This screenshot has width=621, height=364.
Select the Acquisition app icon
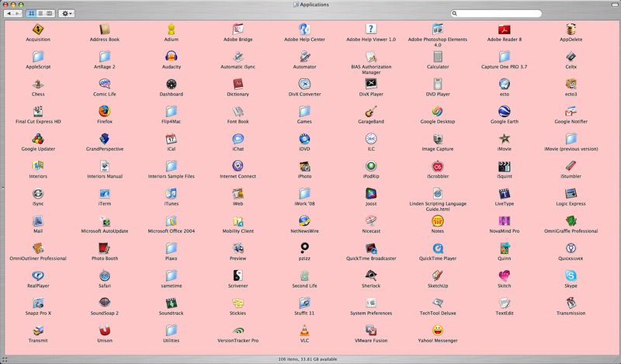click(x=38, y=29)
